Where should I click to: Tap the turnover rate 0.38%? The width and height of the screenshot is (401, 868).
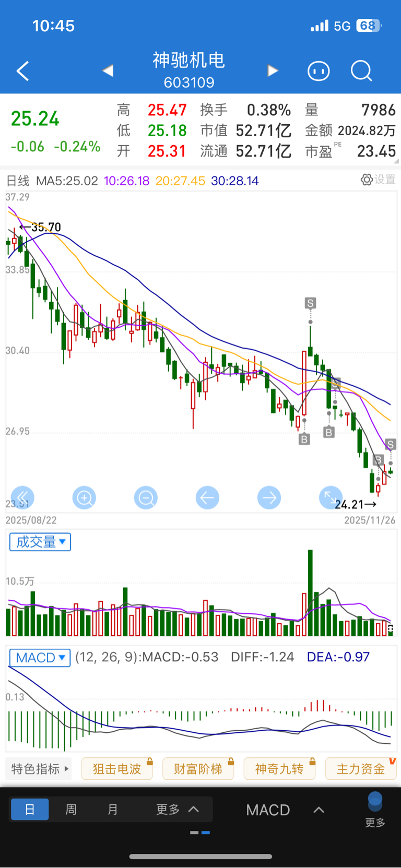click(269, 110)
